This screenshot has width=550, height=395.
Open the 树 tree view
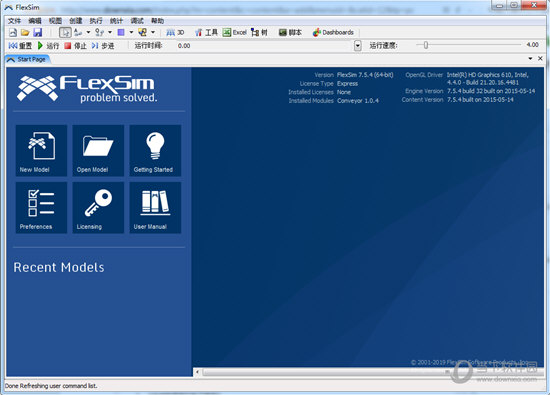(259, 33)
